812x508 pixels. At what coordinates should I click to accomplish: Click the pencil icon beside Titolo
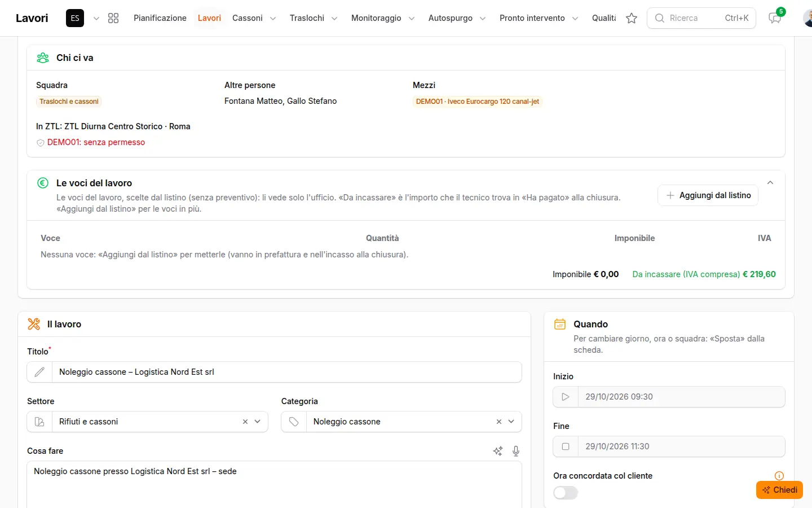(39, 372)
